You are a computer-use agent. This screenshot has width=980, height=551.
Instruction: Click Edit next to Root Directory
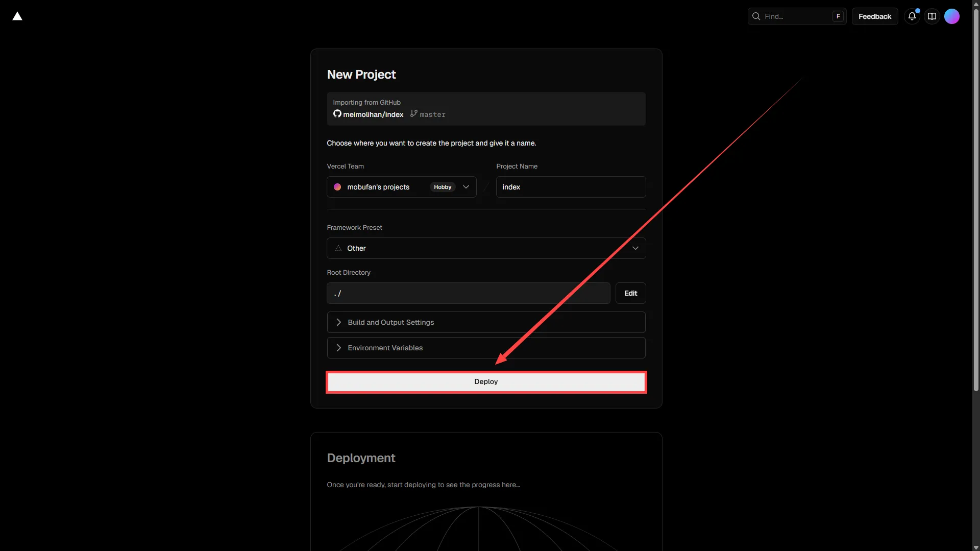tap(630, 293)
